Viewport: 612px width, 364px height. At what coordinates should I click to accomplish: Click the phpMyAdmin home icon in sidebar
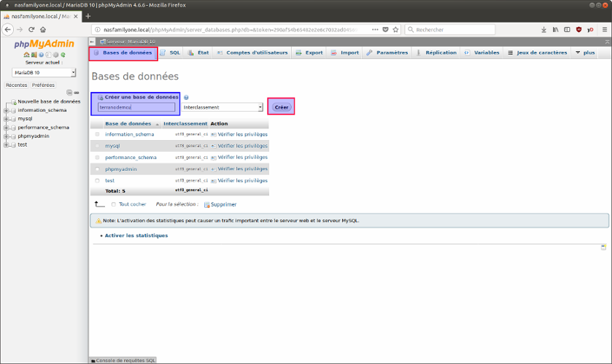coord(26,55)
